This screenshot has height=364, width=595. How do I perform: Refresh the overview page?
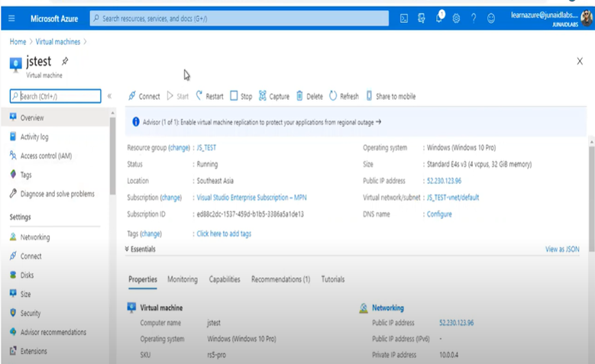click(x=344, y=96)
